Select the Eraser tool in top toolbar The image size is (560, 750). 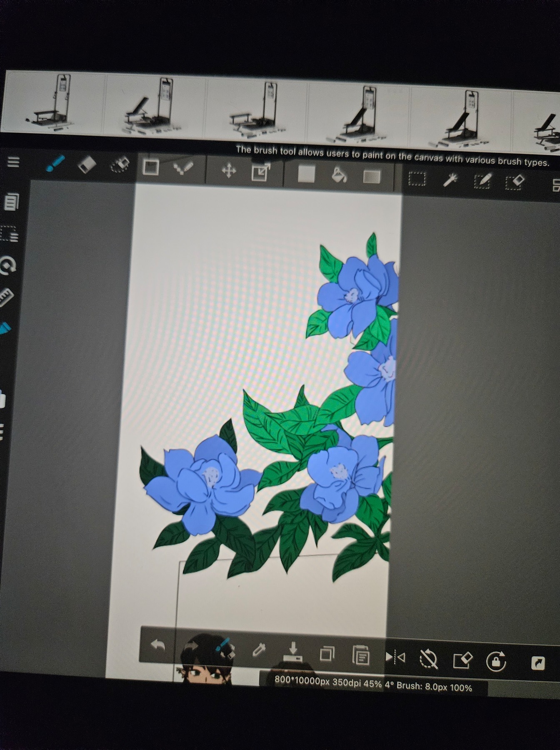point(87,165)
